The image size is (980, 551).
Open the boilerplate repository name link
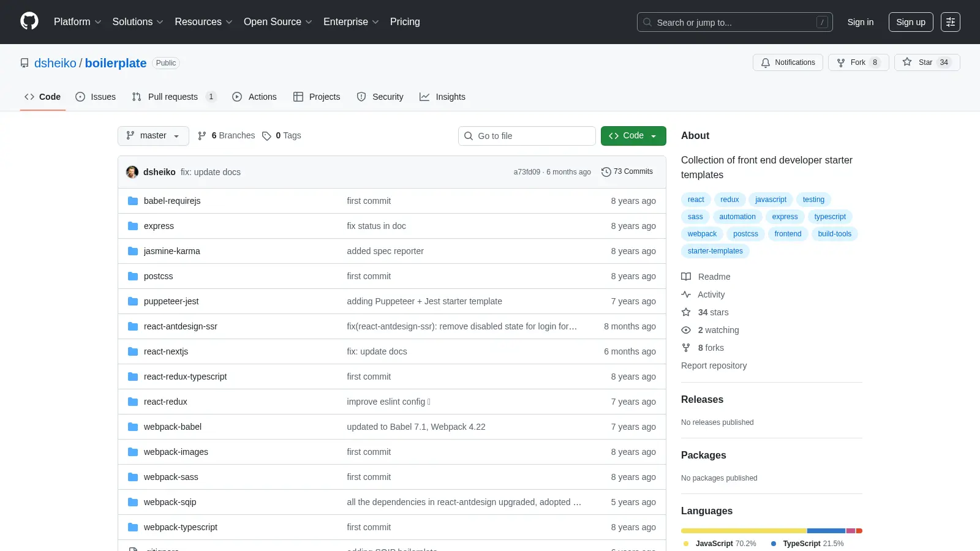[116, 63]
